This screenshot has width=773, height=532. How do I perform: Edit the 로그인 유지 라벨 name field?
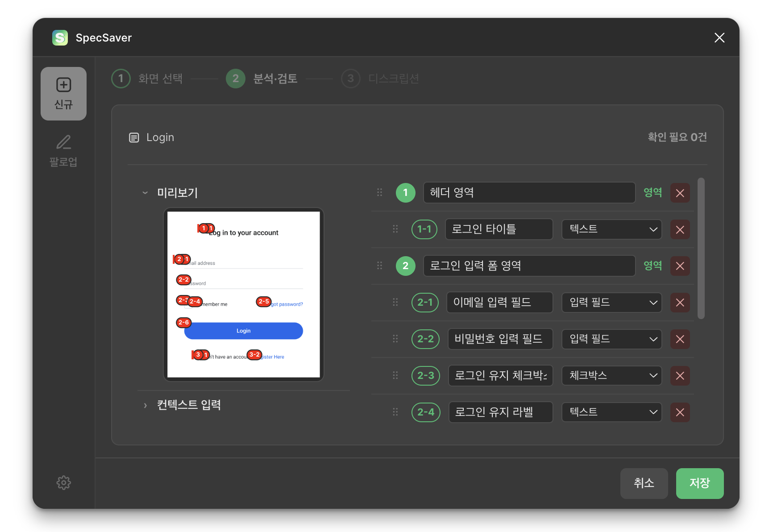[x=501, y=412]
